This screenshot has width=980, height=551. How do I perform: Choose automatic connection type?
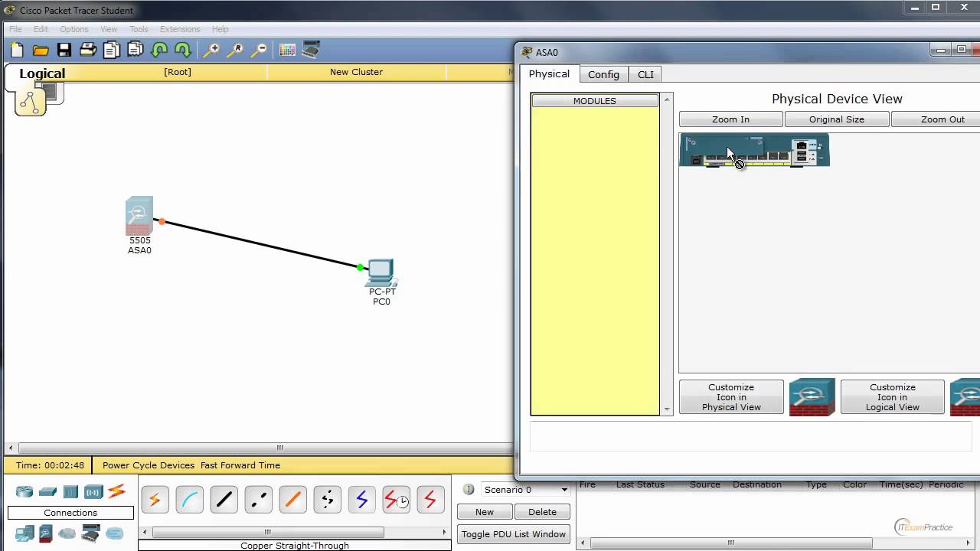(x=155, y=500)
